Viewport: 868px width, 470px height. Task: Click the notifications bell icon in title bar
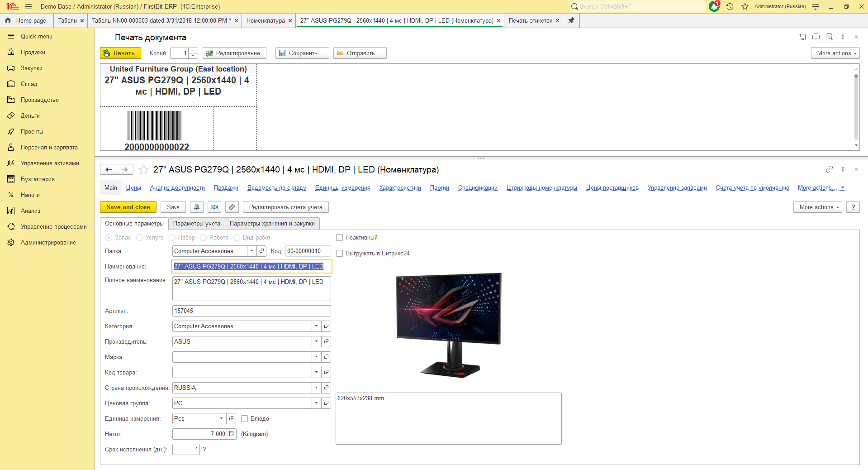click(714, 7)
